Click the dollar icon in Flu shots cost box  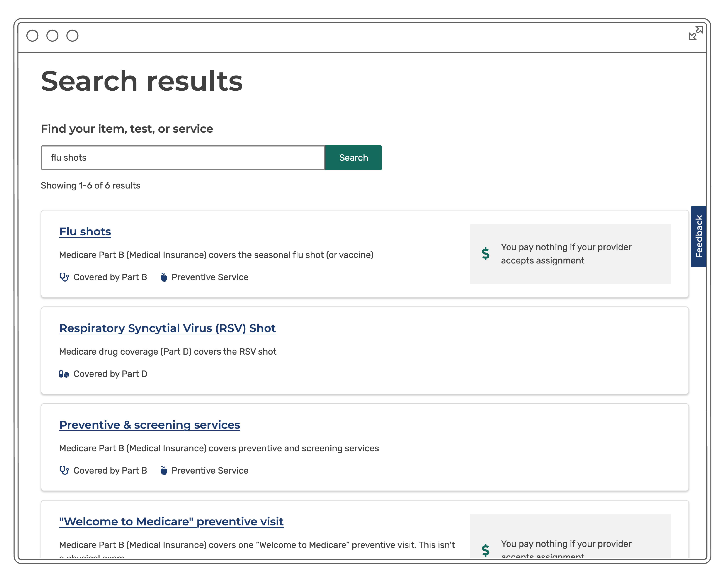point(486,254)
